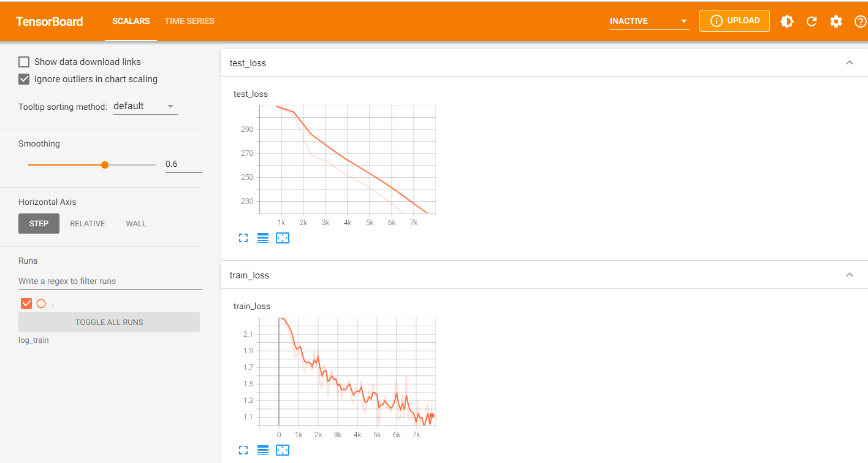
Task: Select the RELATIVE horizontal axis option
Action: tap(88, 224)
